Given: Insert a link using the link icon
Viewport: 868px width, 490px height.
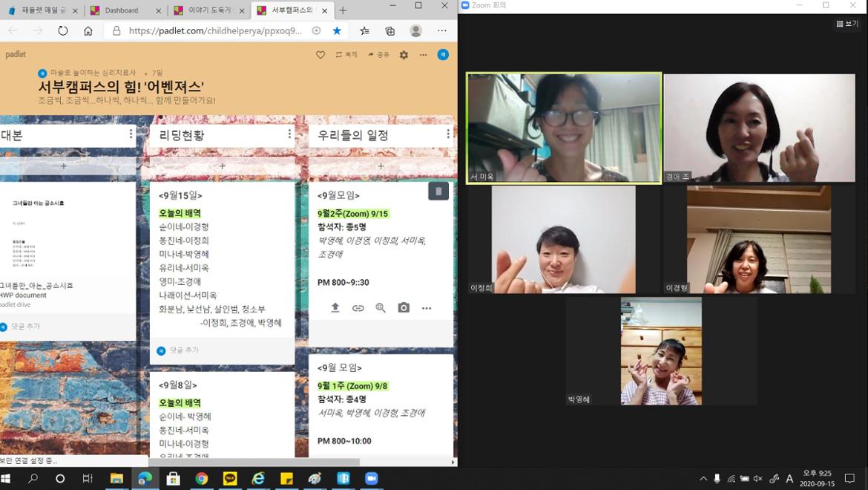Looking at the screenshot, I should (358, 307).
